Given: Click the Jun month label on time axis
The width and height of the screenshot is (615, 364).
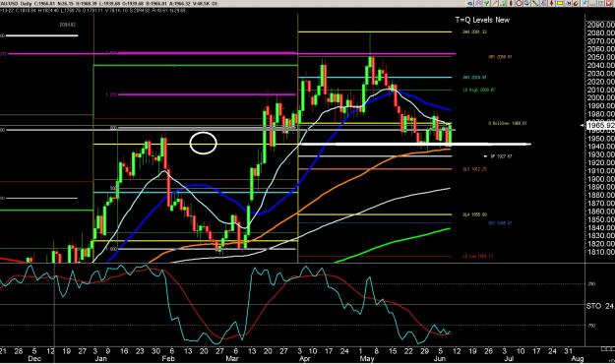Looking at the screenshot, I should tap(440, 358).
